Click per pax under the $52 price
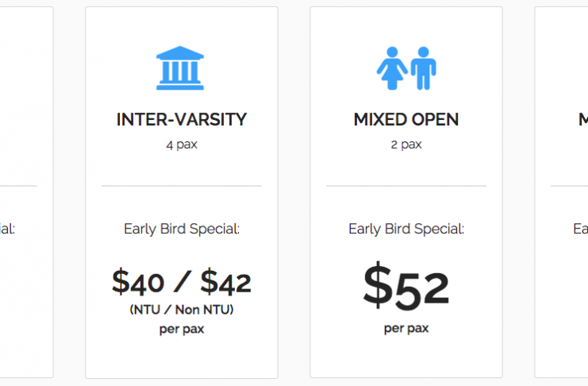The width and height of the screenshot is (588, 386). tap(406, 329)
